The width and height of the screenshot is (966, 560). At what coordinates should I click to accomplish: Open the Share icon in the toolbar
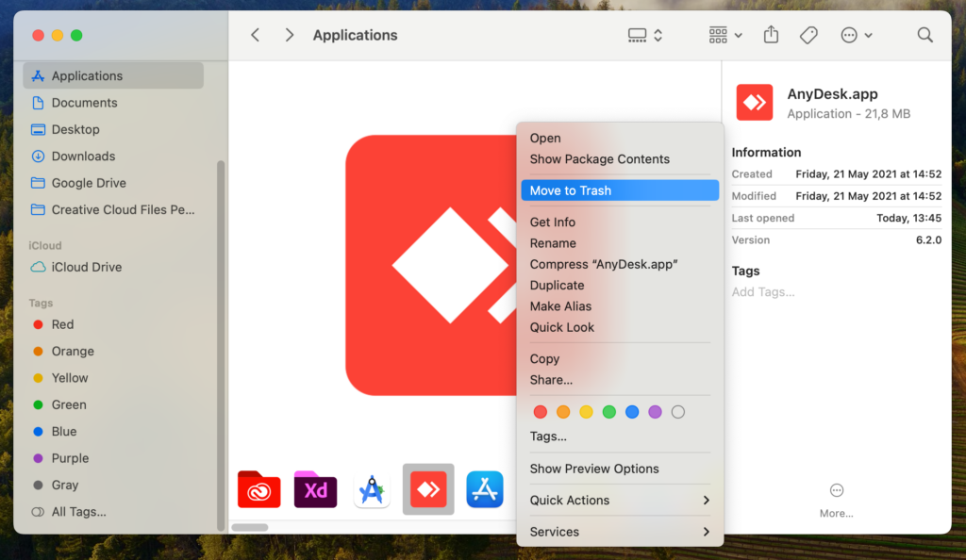click(771, 34)
